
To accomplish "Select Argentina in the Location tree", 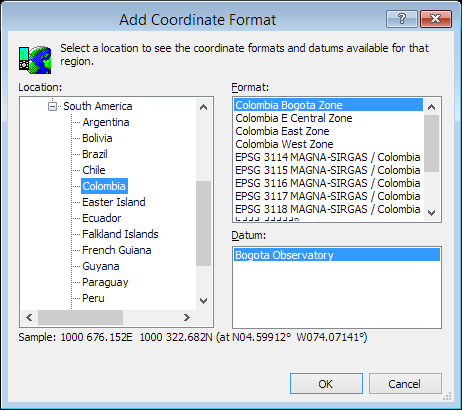I will pos(106,122).
